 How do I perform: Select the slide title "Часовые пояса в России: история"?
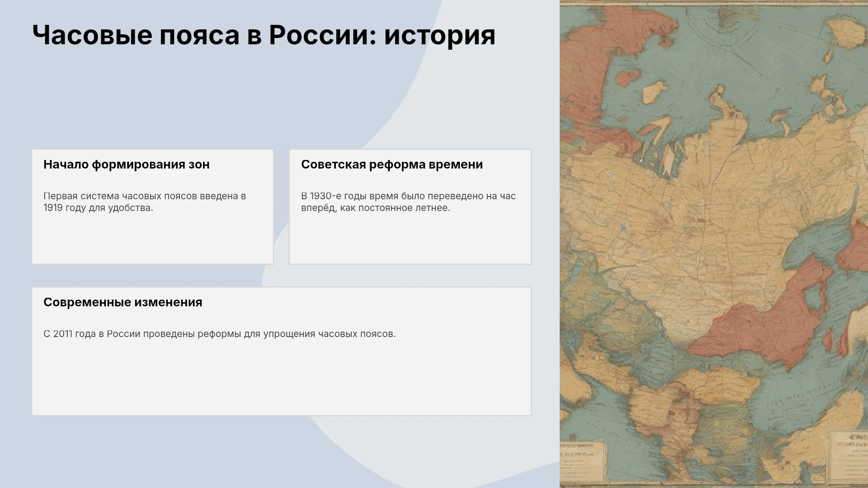pyautogui.click(x=264, y=35)
